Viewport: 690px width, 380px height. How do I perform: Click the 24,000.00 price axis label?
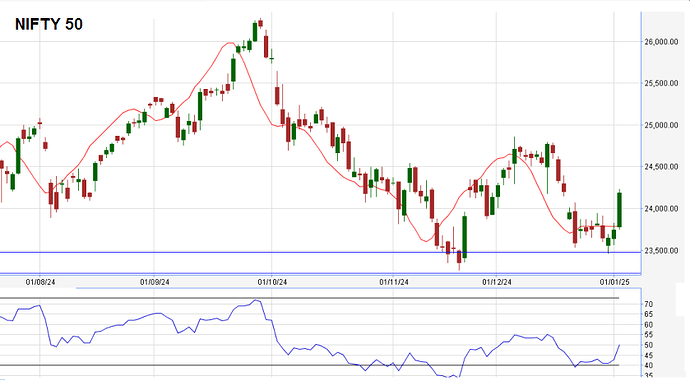tap(661, 208)
